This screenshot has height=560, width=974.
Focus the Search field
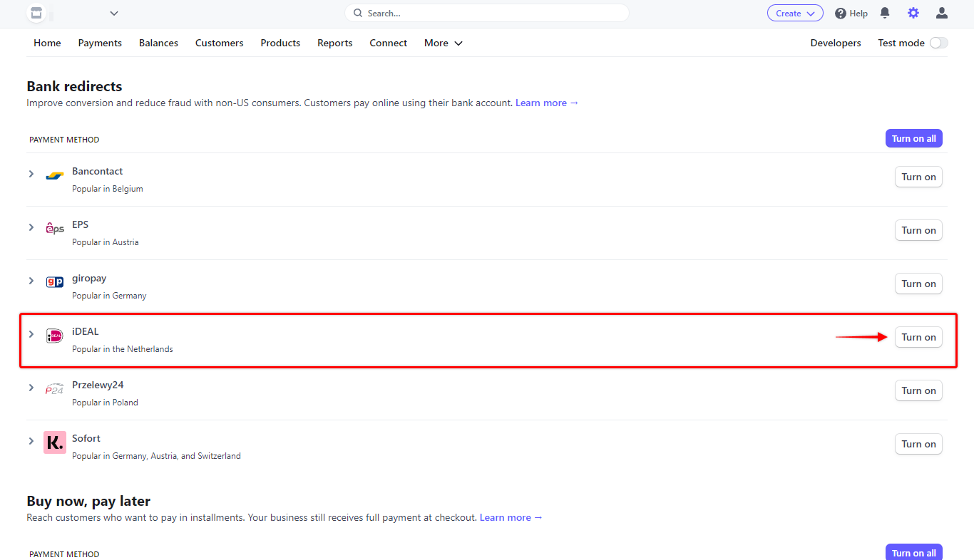click(487, 13)
